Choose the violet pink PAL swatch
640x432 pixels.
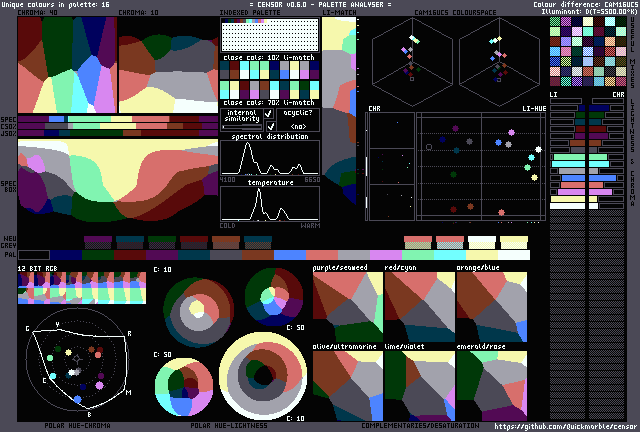pos(386,255)
